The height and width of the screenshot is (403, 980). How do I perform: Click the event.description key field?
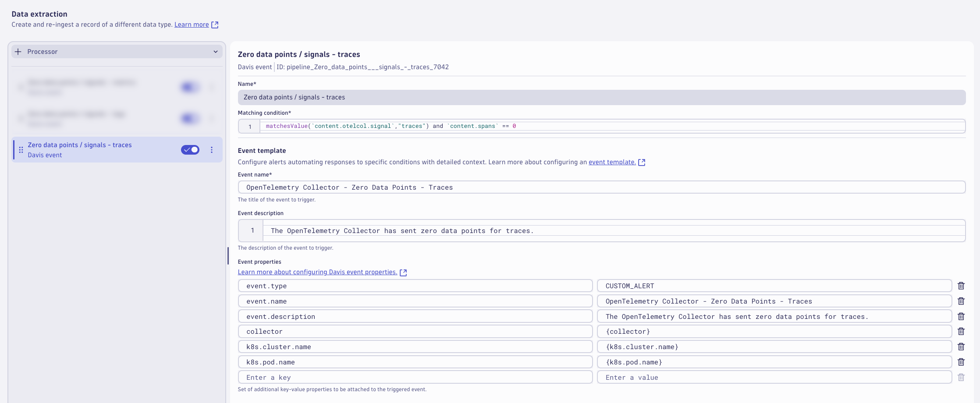[x=415, y=316]
